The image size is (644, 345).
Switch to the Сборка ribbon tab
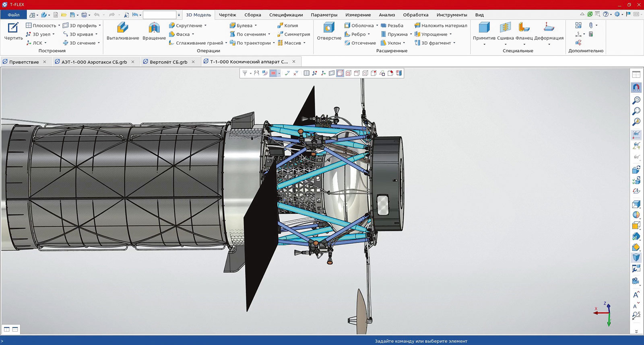252,15
